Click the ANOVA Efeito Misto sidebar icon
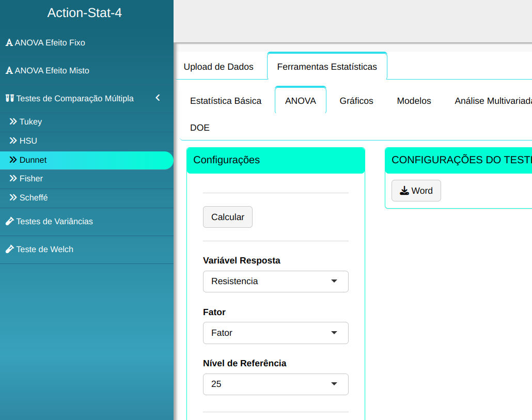532x420 pixels. click(x=9, y=71)
